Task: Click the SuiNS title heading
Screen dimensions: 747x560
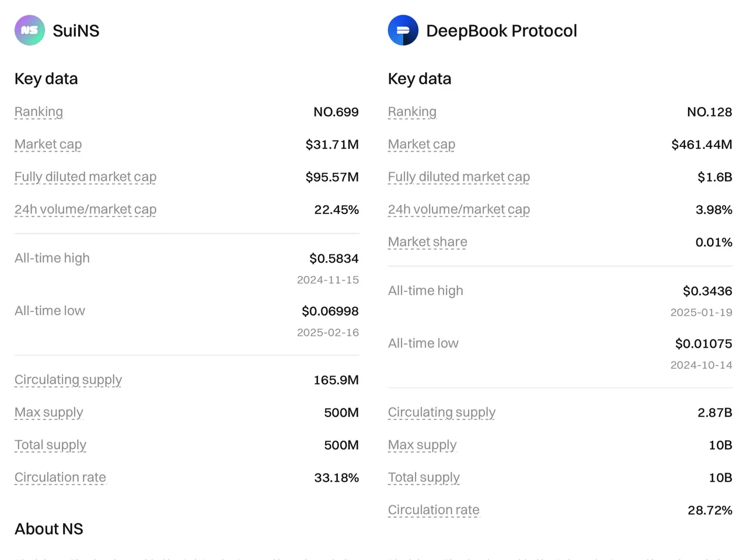Action: pos(76,30)
